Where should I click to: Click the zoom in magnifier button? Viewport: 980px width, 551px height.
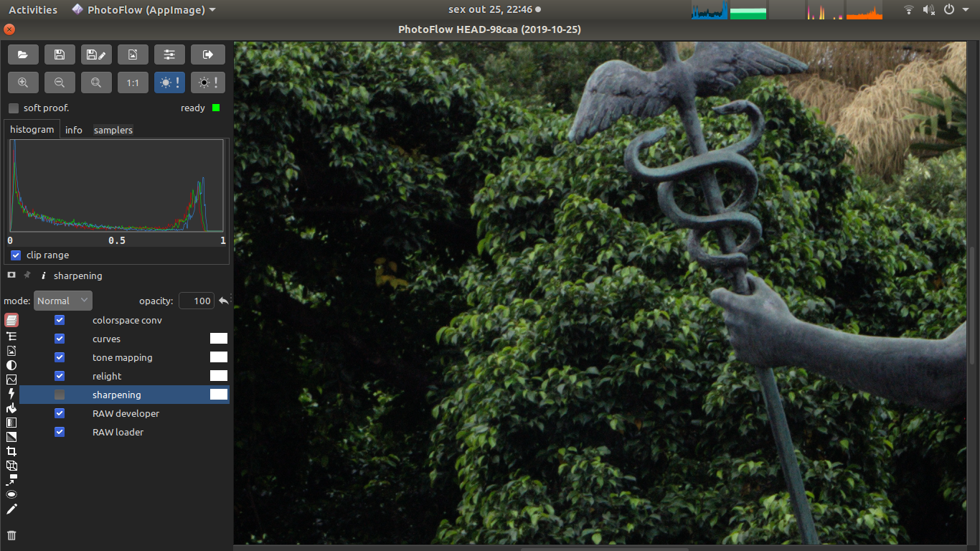pos(23,83)
